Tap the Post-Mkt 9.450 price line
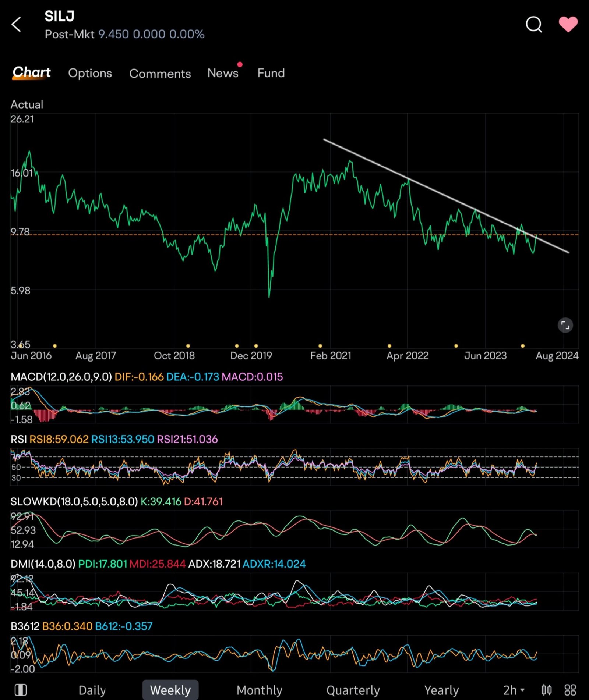Viewport: 589px width, 700px height. (x=124, y=34)
